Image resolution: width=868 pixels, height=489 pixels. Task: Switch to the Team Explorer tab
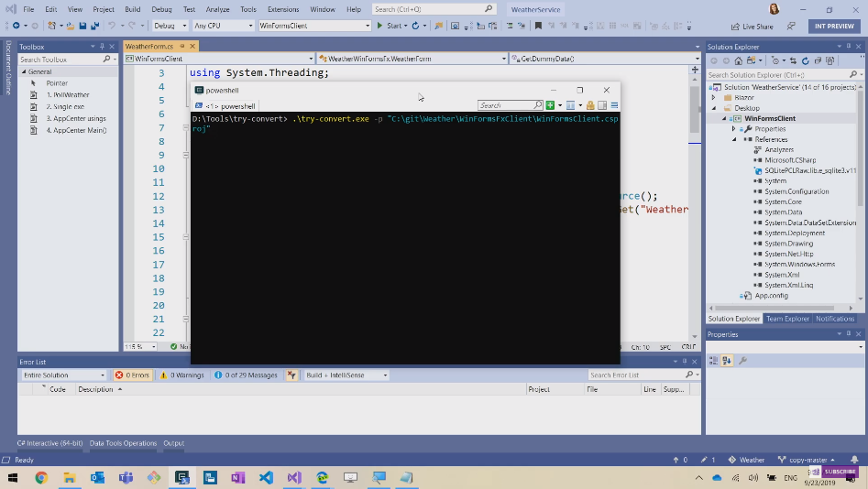(x=787, y=319)
